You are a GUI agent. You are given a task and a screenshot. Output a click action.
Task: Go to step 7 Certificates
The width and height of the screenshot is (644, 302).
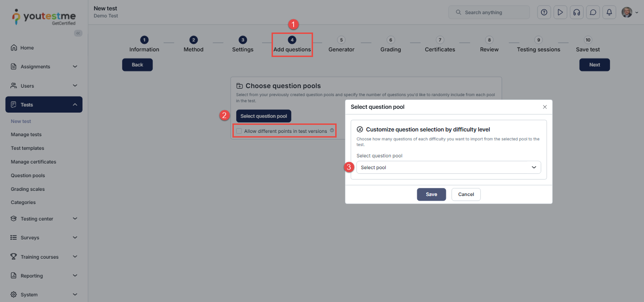[x=440, y=44]
